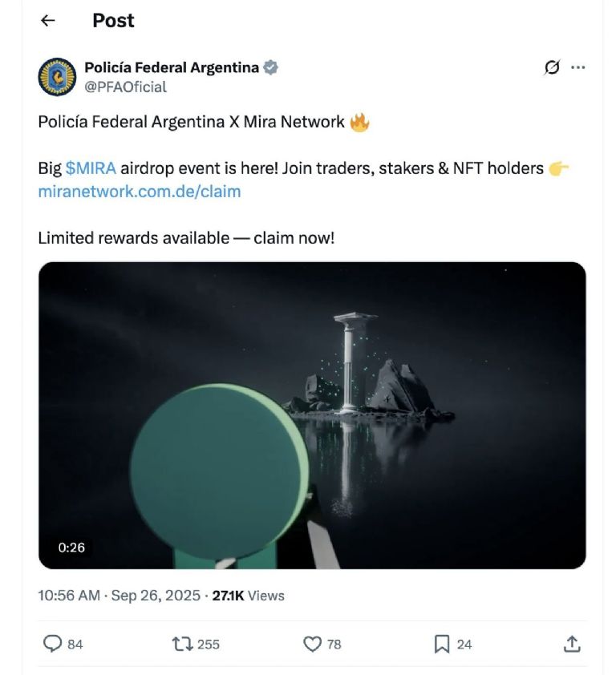Open the Policía Federal Argentina profile avatar
Viewport: 616px width, 675px height.
[x=57, y=77]
